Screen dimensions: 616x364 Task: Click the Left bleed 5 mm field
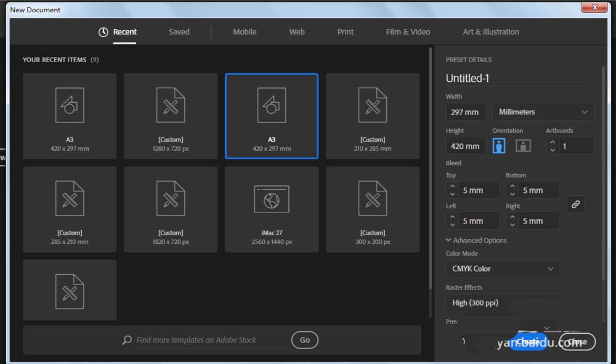coord(479,221)
